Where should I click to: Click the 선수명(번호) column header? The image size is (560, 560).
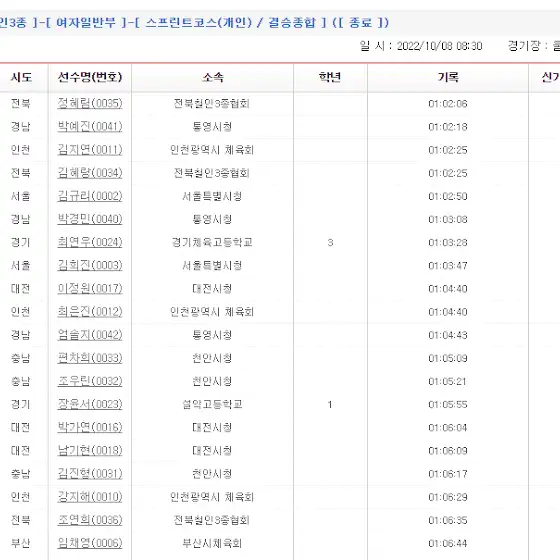[x=90, y=77]
